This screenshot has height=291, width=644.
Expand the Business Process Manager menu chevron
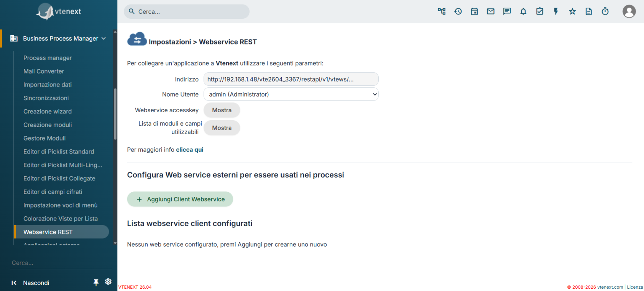103,38
